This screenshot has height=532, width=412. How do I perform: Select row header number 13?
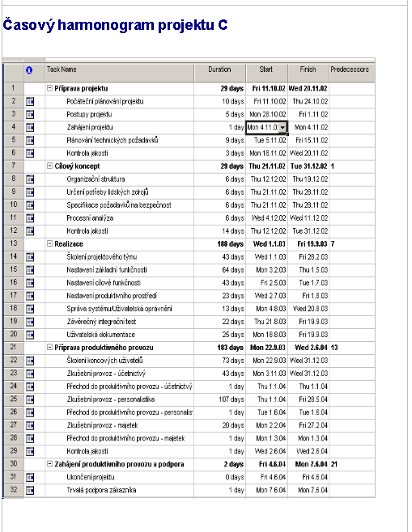(14, 243)
